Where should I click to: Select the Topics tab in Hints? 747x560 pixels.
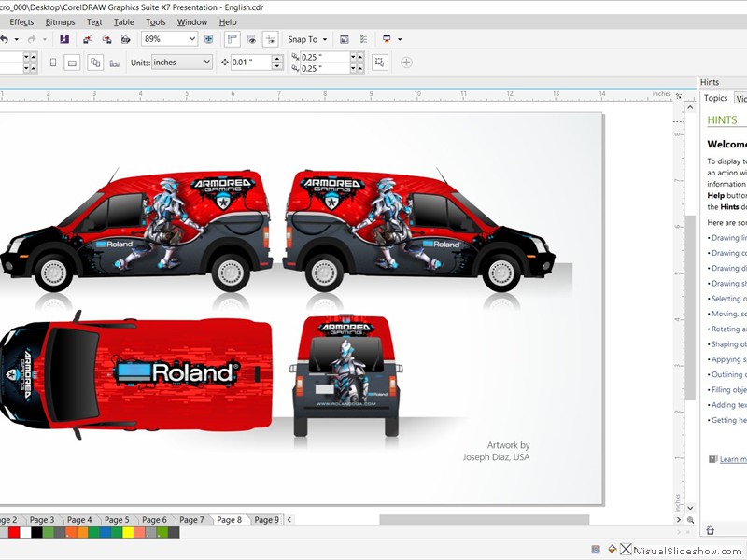coord(715,98)
